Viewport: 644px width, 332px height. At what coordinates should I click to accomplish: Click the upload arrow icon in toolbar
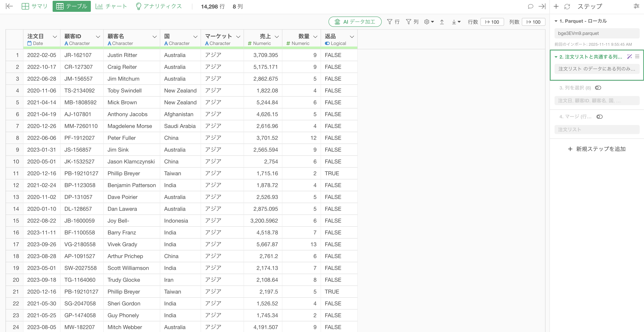point(442,22)
